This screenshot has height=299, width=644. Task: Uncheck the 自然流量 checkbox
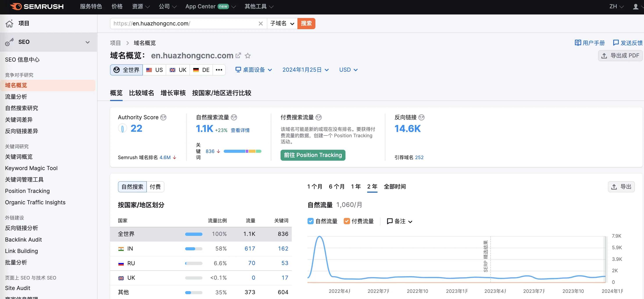[310, 221]
